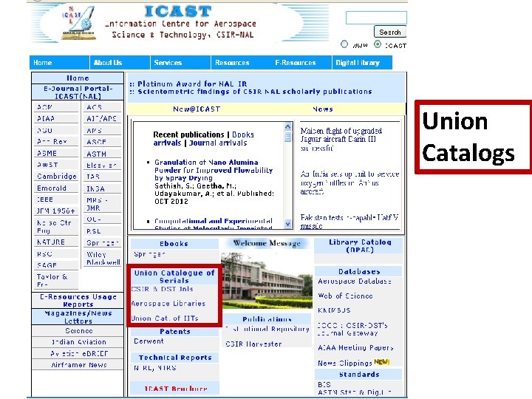The width and height of the screenshot is (532, 399).
Task: Click the ICAST logo image
Action: (78, 23)
